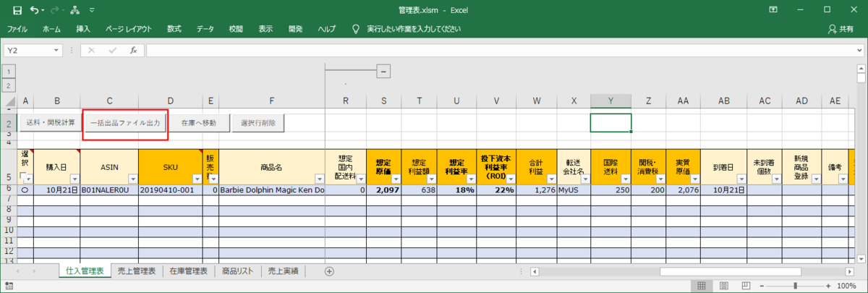Click outline level 2 button
868x293 pixels.
tap(9, 85)
